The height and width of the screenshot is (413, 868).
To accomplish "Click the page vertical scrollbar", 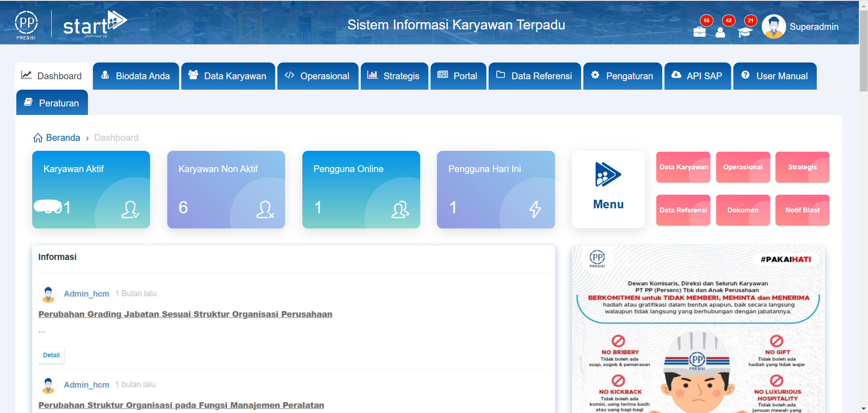I will point(863,50).
